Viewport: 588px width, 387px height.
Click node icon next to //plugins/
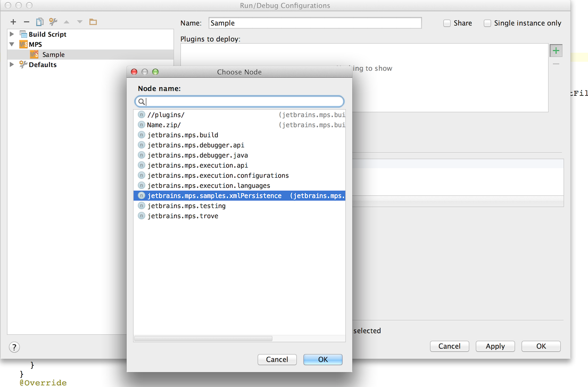[142, 115]
